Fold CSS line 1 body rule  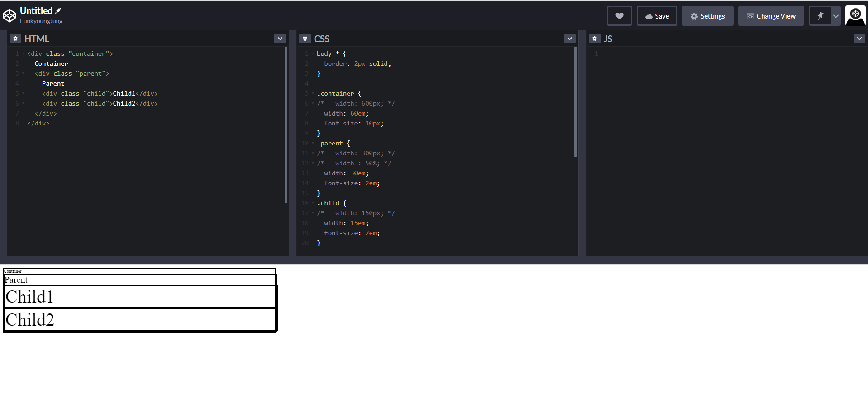[x=313, y=53]
